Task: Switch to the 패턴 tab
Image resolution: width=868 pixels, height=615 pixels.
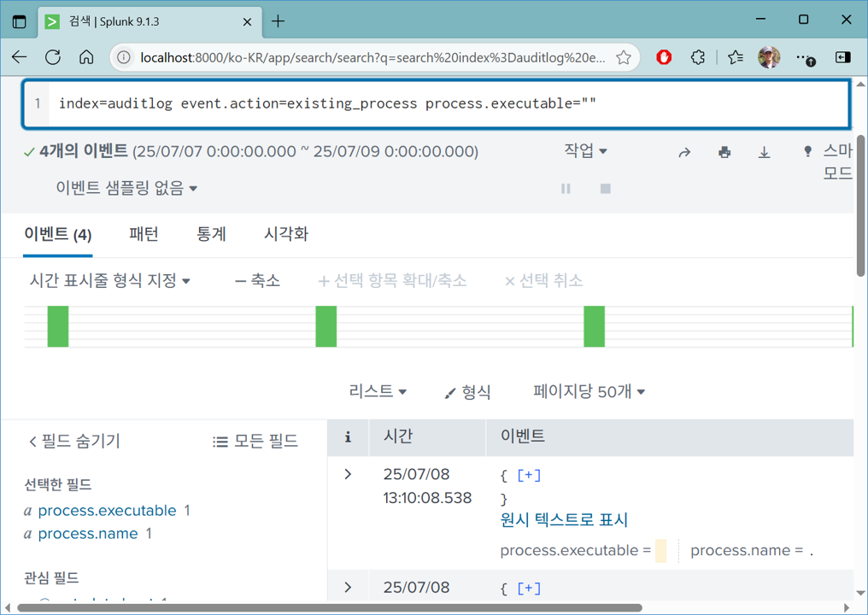Action: point(144,234)
